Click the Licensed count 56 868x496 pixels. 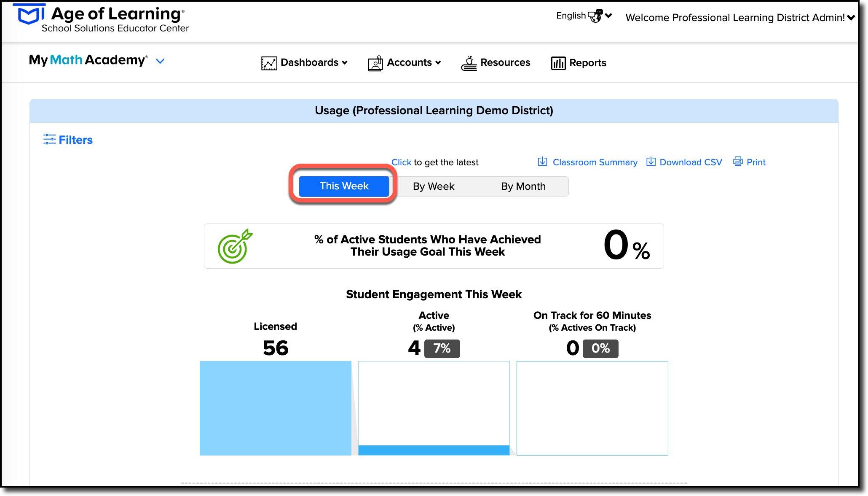click(276, 348)
